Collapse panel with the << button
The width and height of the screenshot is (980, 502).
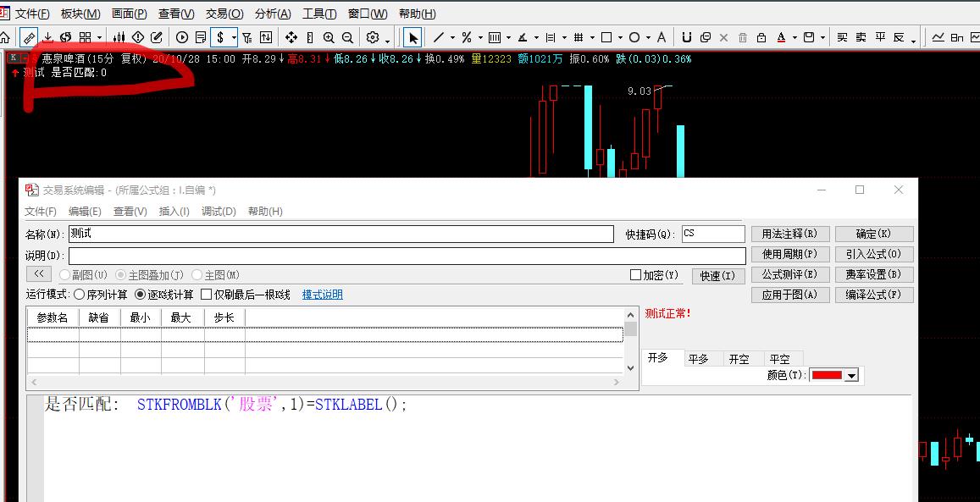(x=39, y=274)
